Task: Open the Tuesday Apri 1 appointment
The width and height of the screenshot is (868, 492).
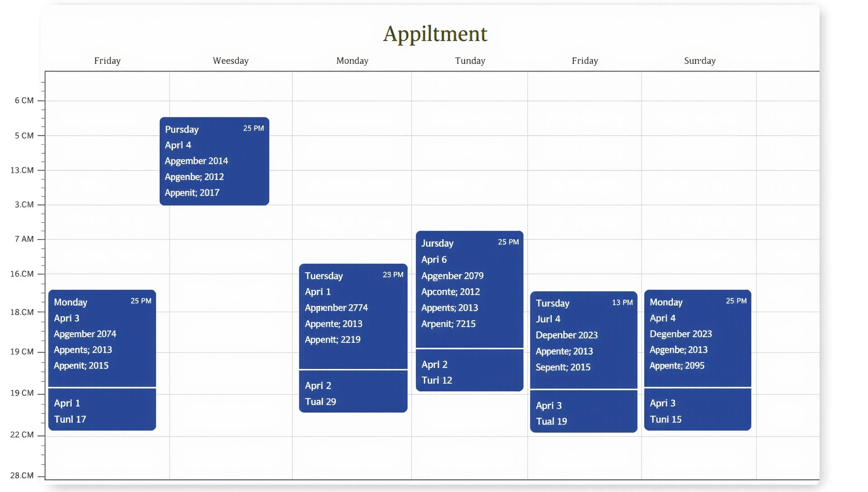Action: [x=353, y=316]
